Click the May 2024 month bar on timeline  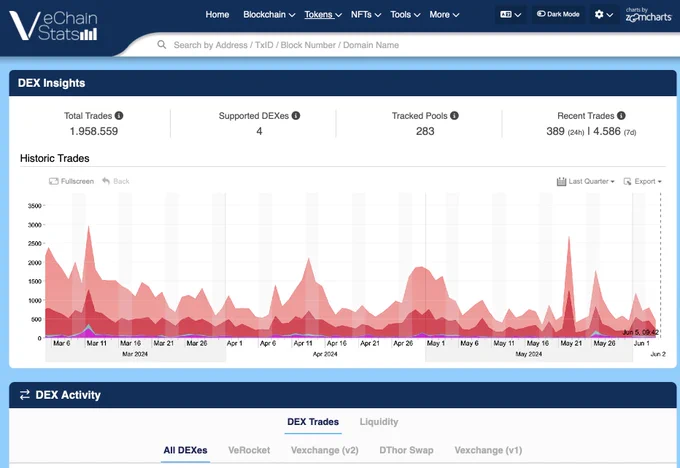[529, 354]
